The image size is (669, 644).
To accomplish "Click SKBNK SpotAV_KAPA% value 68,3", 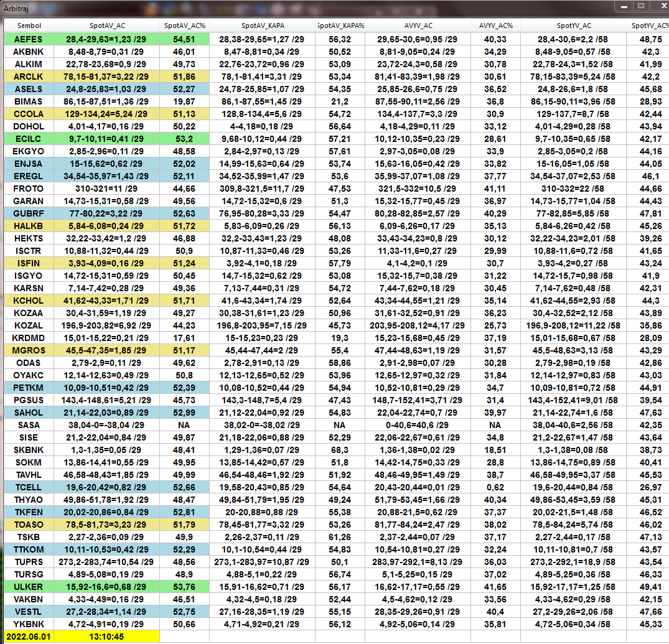I will 340,449.
